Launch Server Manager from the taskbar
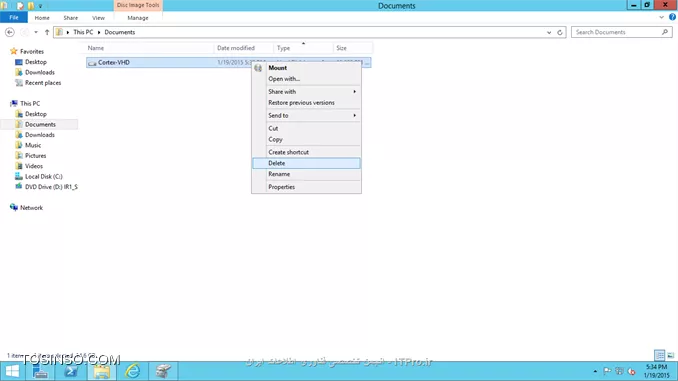Viewport: 678px width, 381px height. [40, 371]
